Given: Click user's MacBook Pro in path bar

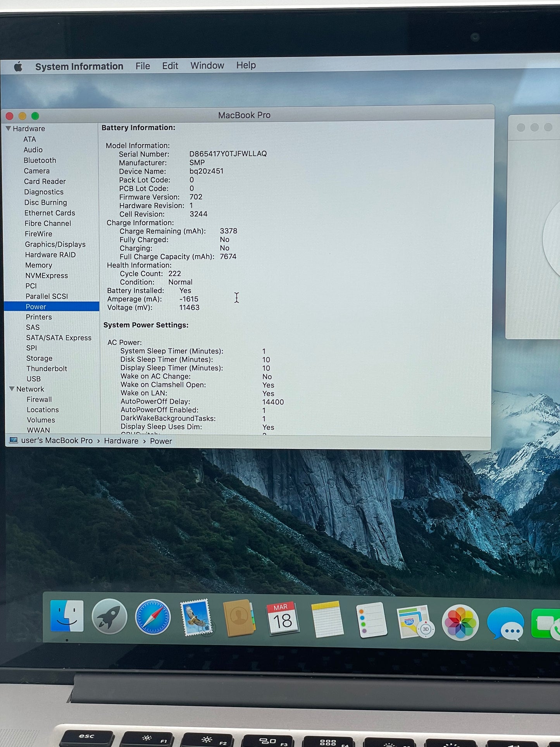Looking at the screenshot, I should tap(57, 440).
